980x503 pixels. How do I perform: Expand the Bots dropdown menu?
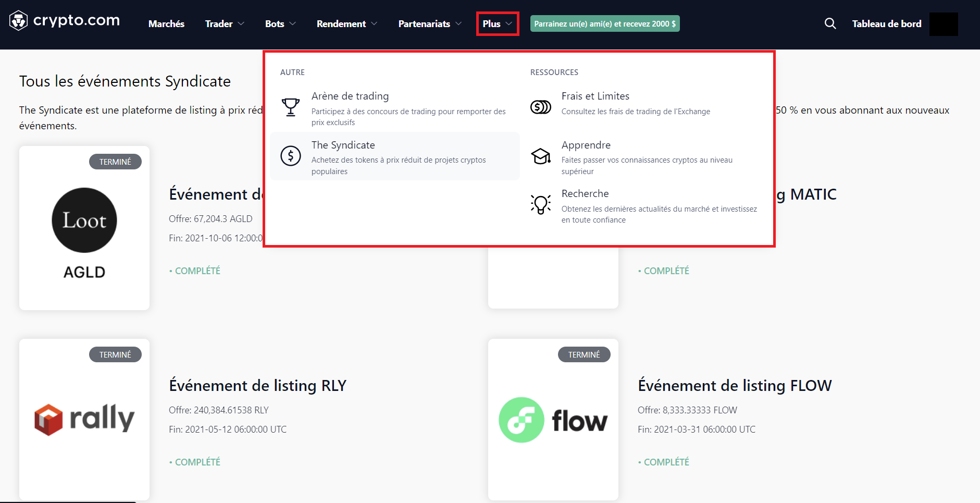(280, 24)
